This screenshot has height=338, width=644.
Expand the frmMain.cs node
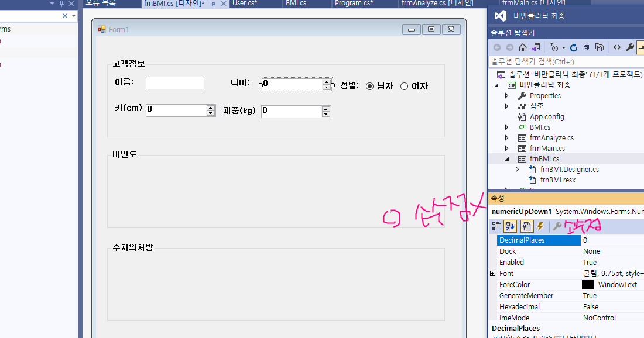pyautogui.click(x=507, y=148)
